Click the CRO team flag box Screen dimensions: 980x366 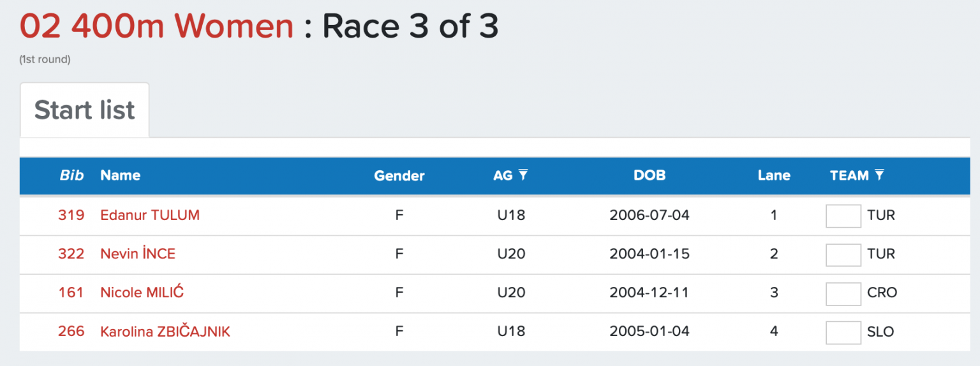843,293
